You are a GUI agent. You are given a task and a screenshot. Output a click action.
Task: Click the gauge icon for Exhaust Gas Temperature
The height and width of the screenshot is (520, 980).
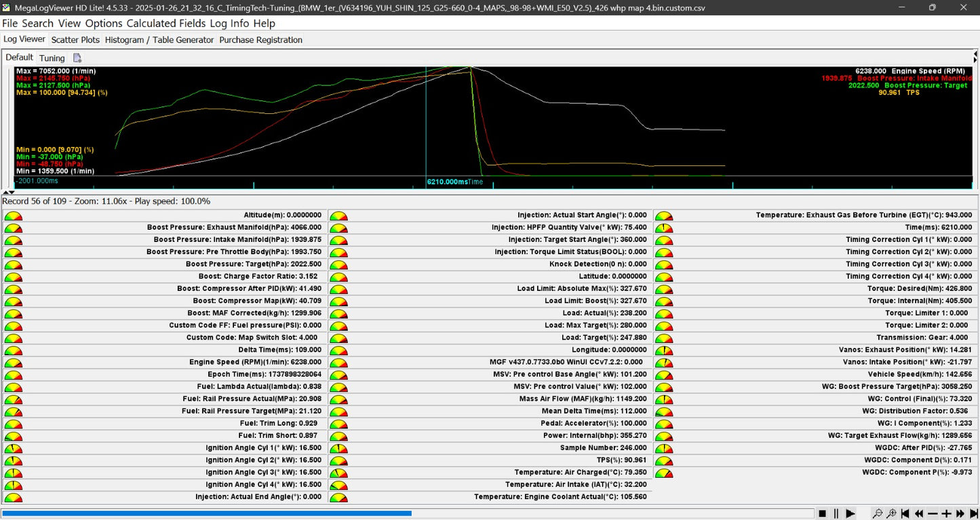click(664, 216)
